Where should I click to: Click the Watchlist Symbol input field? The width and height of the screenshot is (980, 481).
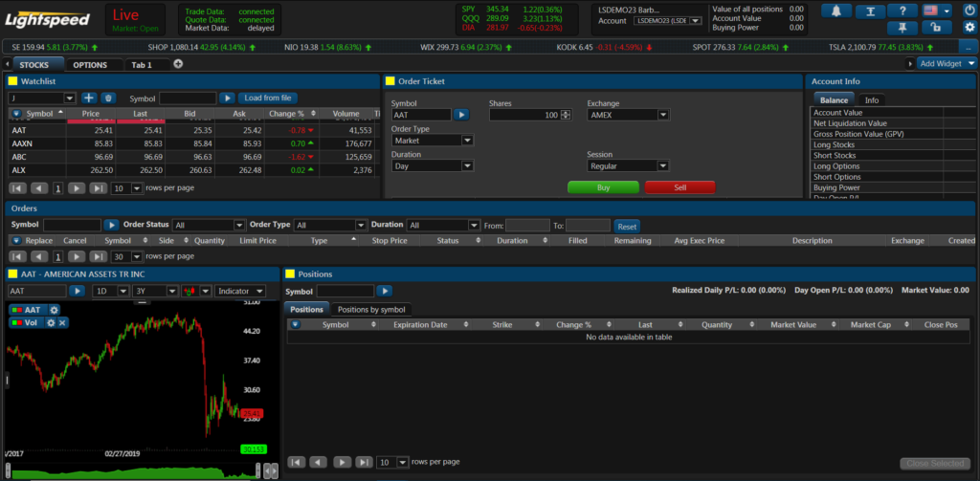point(189,98)
